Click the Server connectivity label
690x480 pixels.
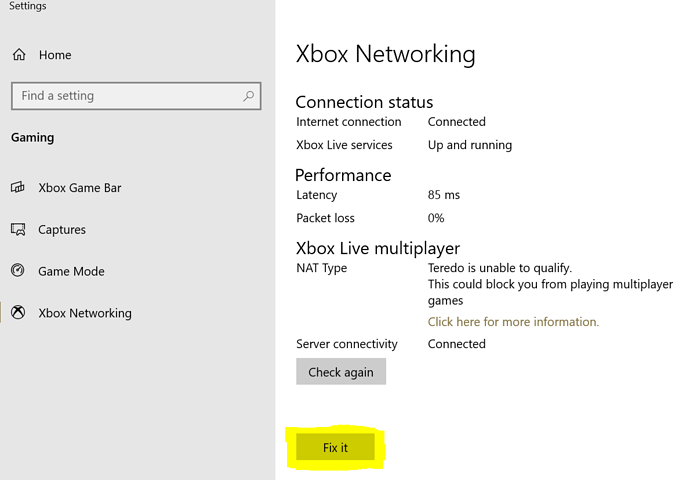point(347,344)
